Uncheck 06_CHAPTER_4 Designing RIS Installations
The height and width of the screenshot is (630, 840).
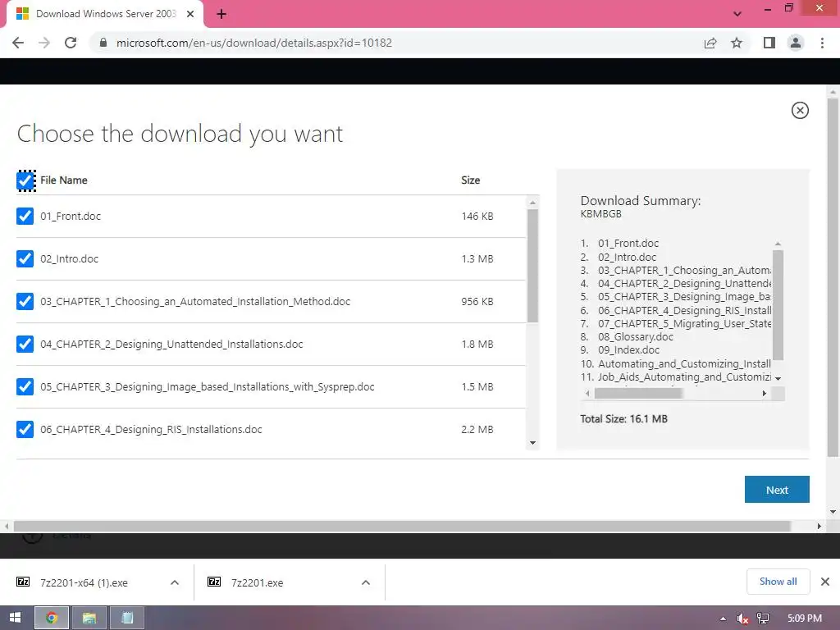tap(25, 429)
